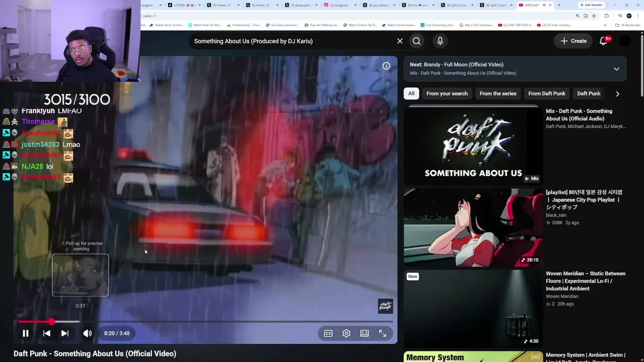The width and height of the screenshot is (644, 362).
Task: Open the Japanese City Pop Playlist title
Action: (584, 200)
